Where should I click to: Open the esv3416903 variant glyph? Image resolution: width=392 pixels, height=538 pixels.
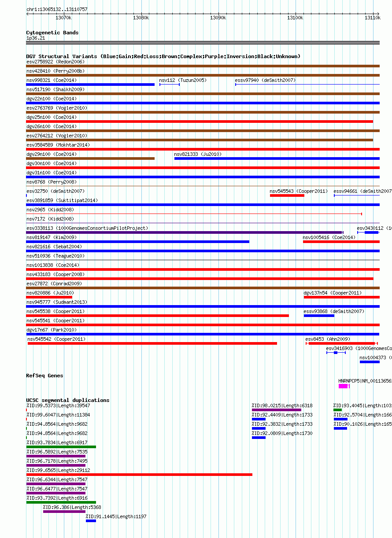pos(336,353)
